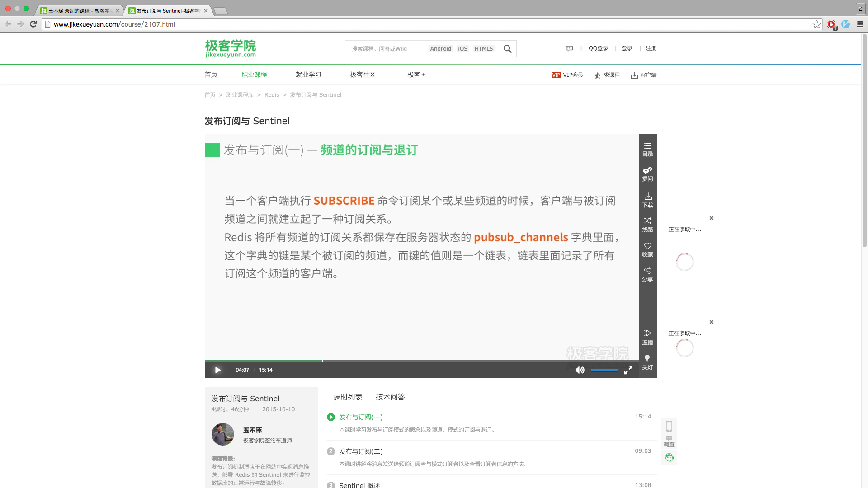Viewport: 868px width, 488px height.
Task: Open the Chrome hamburger menu
Action: (x=860, y=24)
